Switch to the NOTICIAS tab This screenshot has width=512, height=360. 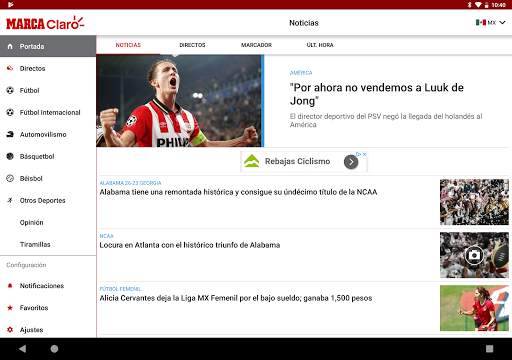(x=128, y=45)
